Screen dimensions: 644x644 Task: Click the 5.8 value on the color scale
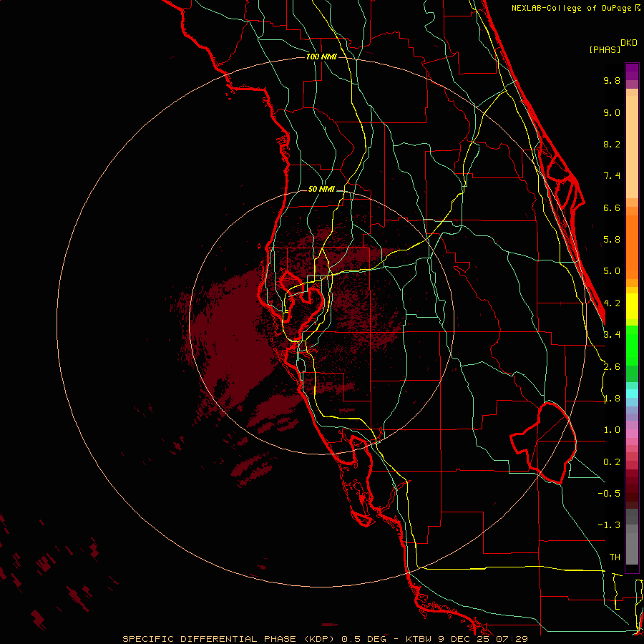[x=612, y=240]
